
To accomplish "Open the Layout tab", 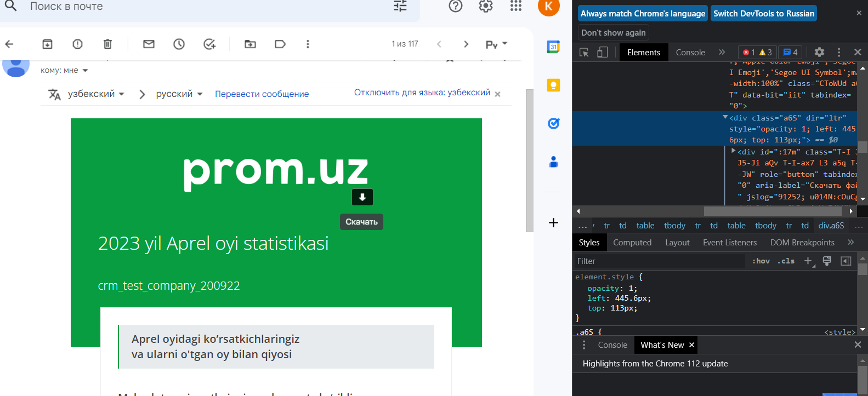I will pyautogui.click(x=677, y=242).
